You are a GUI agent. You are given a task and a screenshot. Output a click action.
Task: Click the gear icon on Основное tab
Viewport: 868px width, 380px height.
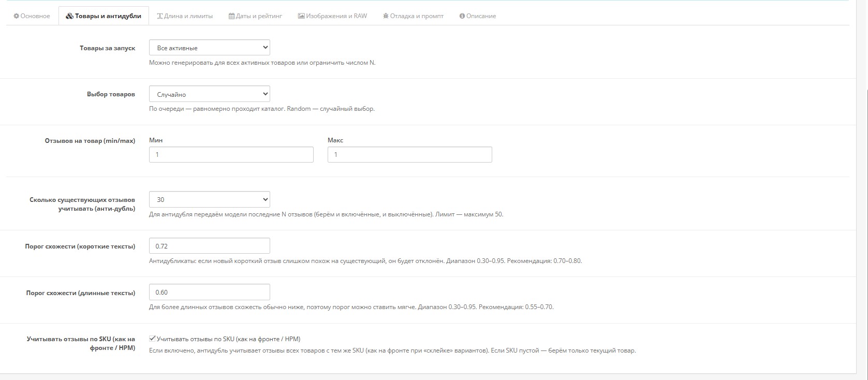point(17,16)
